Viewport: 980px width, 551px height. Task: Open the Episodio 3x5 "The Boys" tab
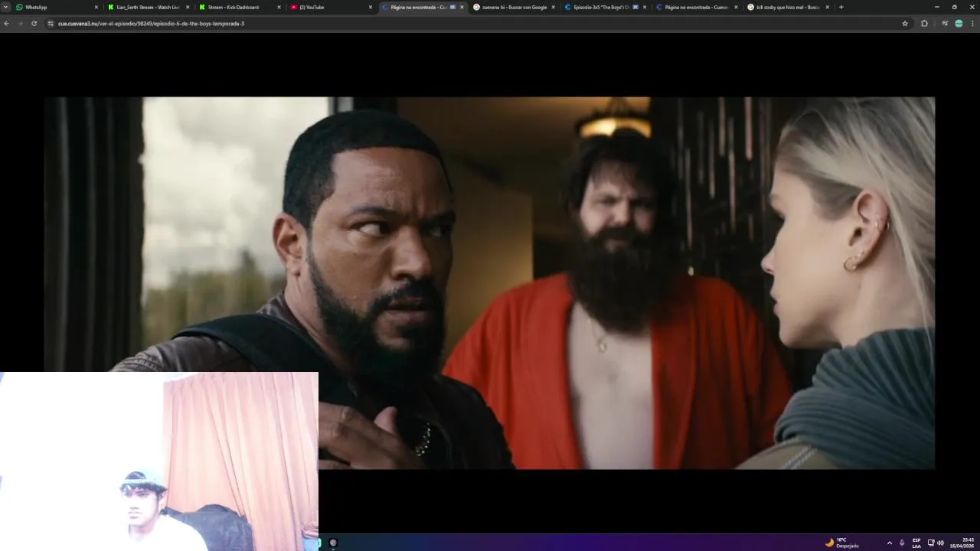[x=605, y=7]
